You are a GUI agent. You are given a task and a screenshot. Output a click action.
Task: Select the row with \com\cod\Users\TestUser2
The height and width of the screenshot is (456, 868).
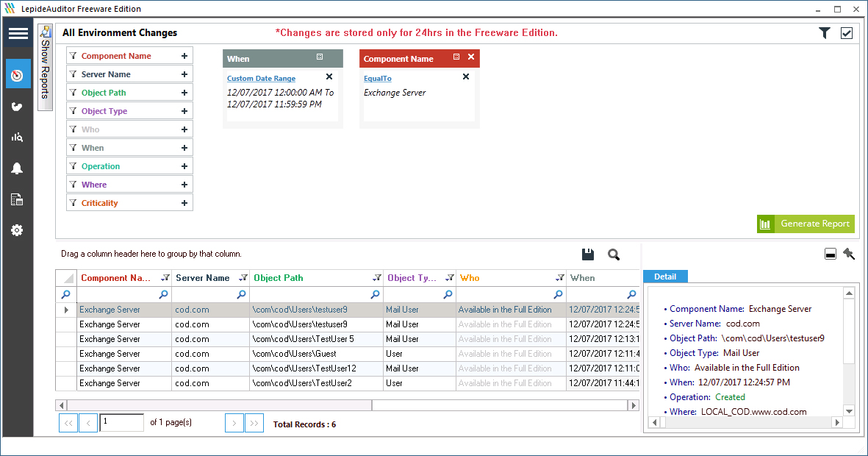point(348,383)
